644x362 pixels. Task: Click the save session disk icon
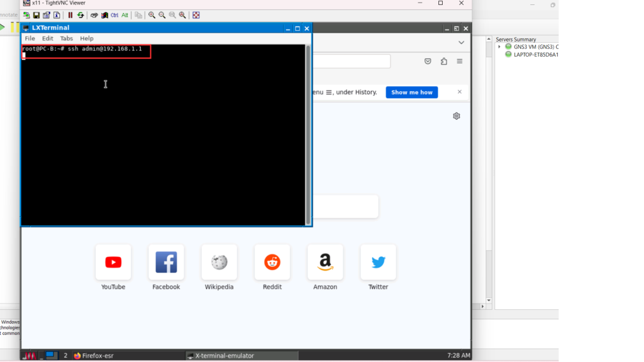(x=36, y=15)
